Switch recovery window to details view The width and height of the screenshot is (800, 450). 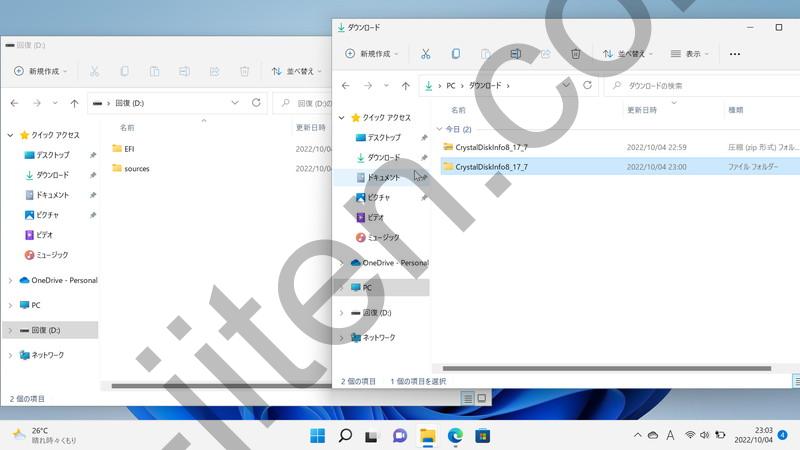(x=467, y=398)
